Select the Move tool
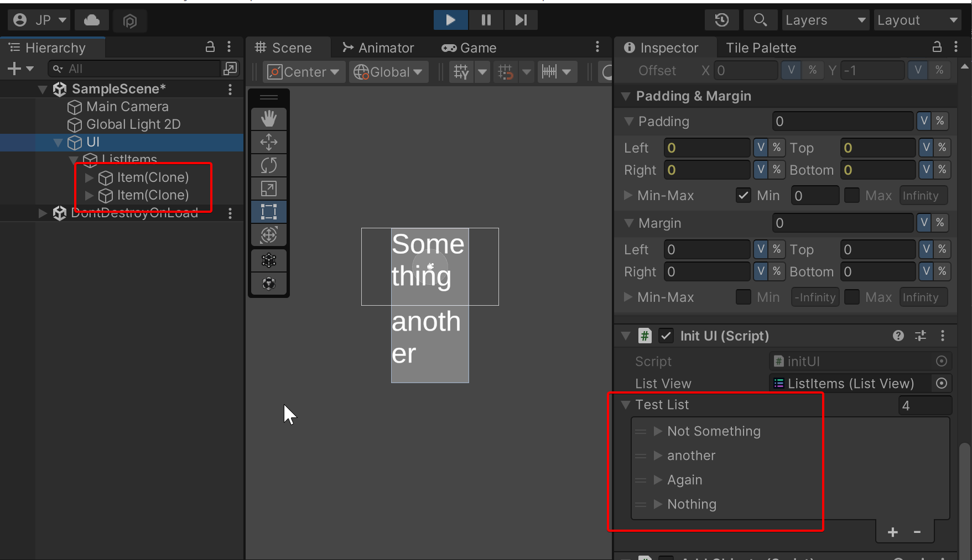 [x=268, y=142]
